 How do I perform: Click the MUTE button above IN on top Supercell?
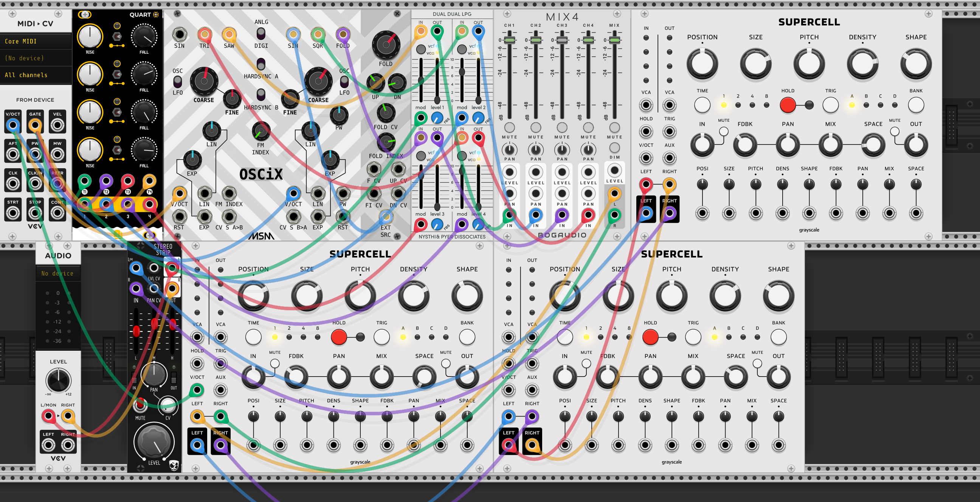click(724, 131)
